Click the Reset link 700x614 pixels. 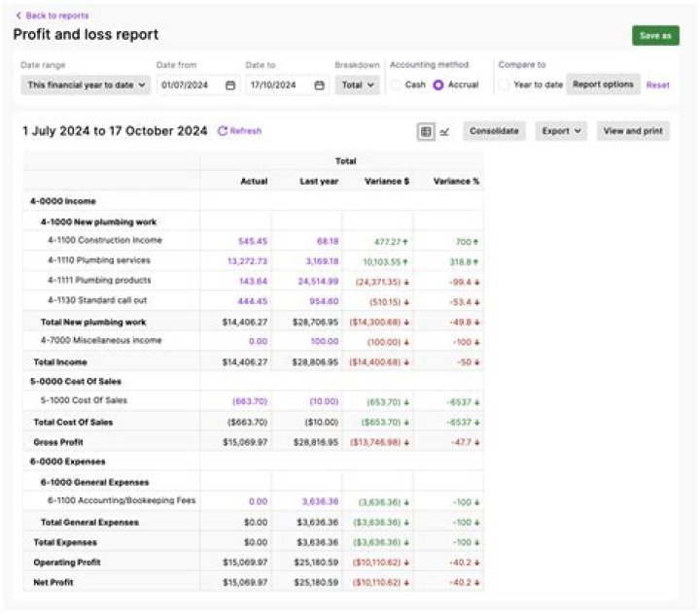[657, 85]
